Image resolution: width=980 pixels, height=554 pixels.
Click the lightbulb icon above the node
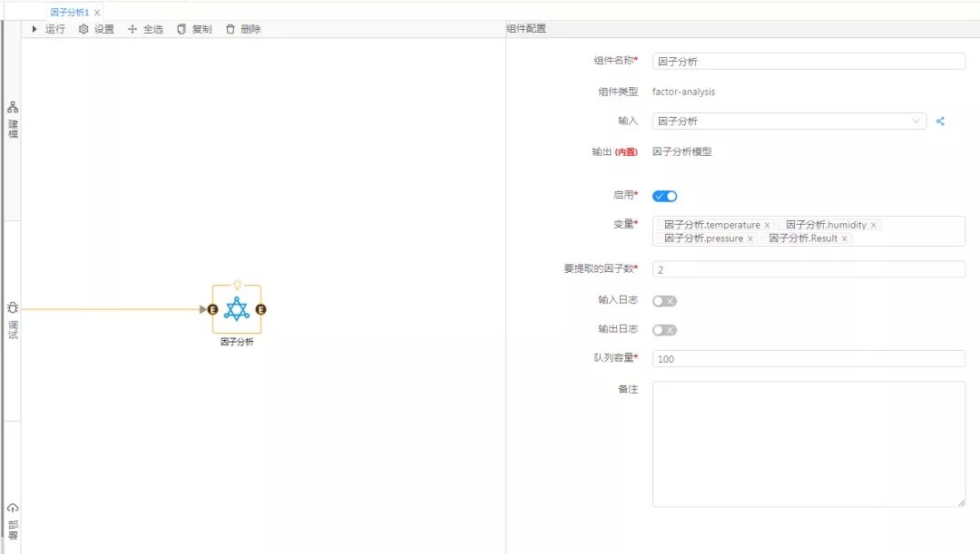pos(237,285)
